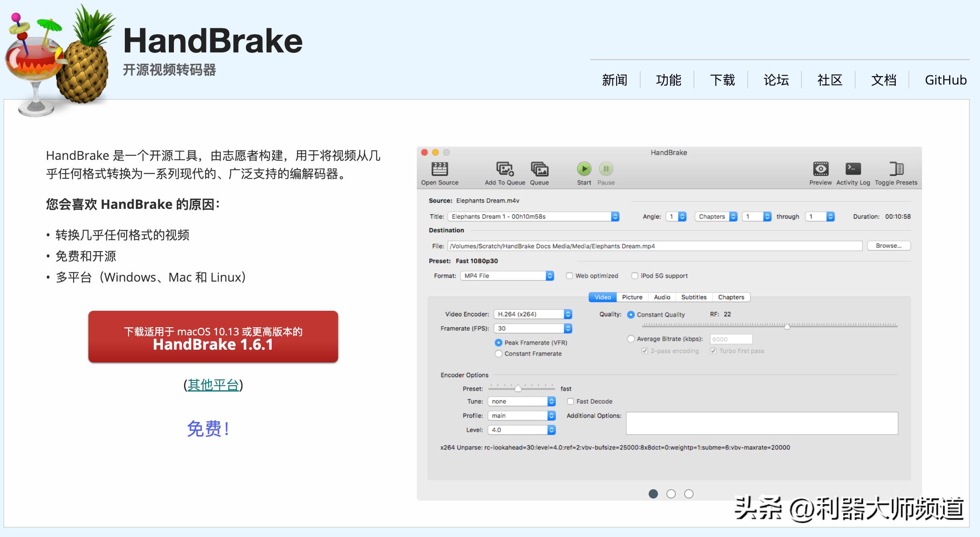Viewport: 980px width, 537px height.
Task: Open the 下载 navigation menu item
Action: (x=722, y=80)
